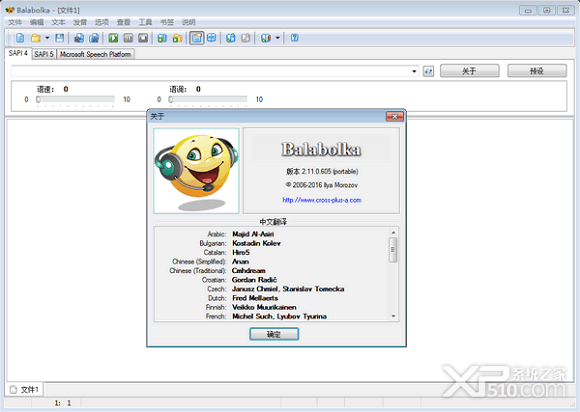Expand the arrow next to colorful book icon
The height and width of the screenshot is (412, 580).
[x=277, y=38]
